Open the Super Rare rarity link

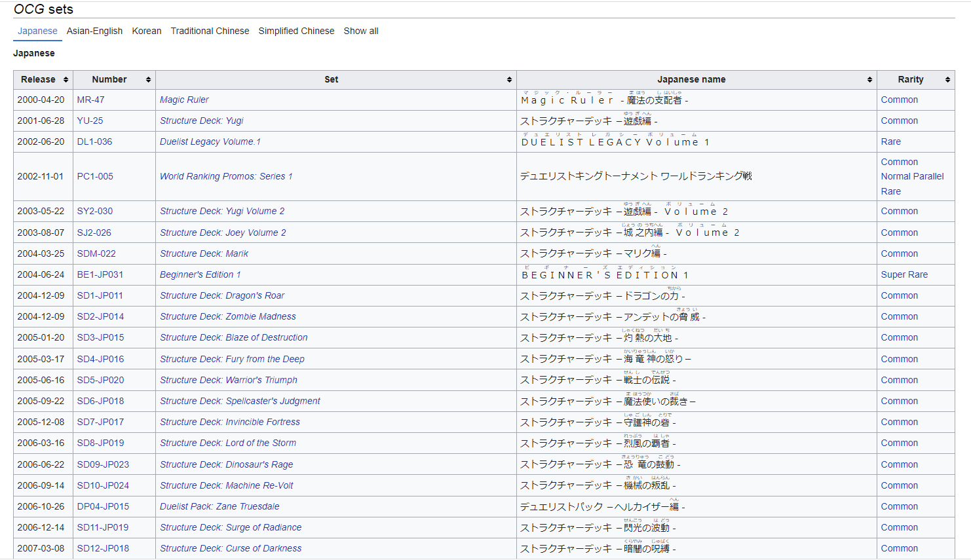(x=904, y=274)
